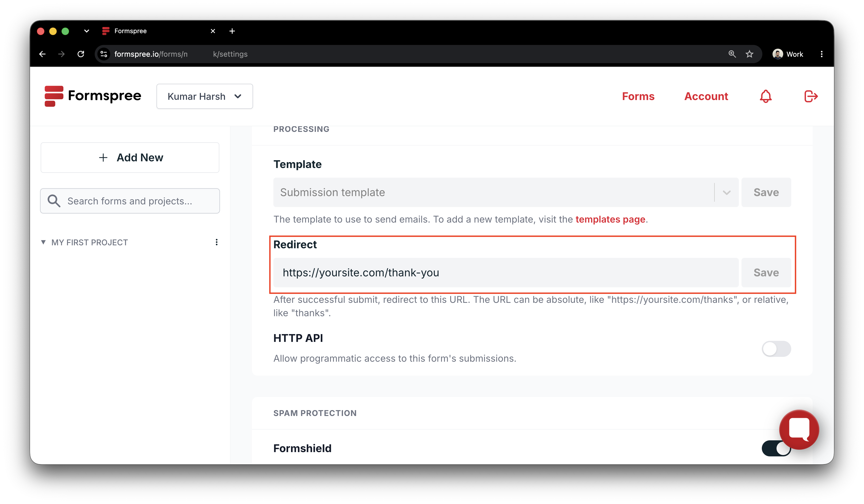Open the tab search chevron
The height and width of the screenshot is (504, 864).
pos(87,31)
